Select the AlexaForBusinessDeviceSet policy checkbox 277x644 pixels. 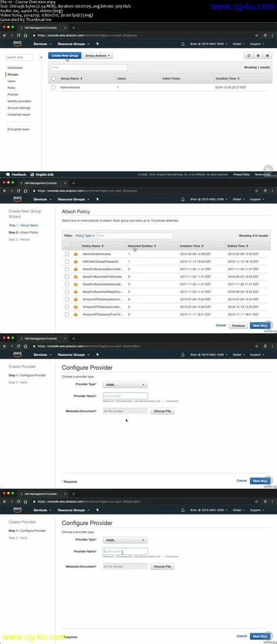click(x=67, y=269)
